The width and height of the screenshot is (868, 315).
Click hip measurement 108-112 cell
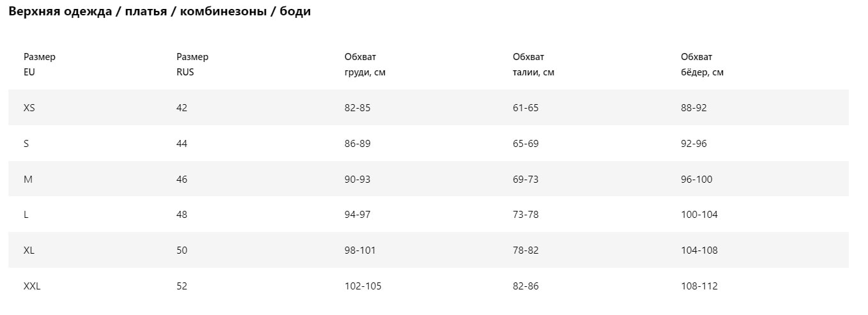click(x=699, y=286)
